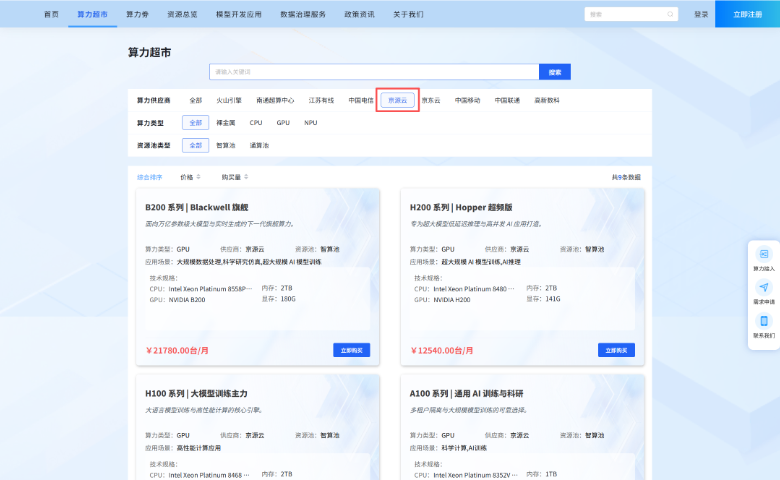The height and width of the screenshot is (480, 780).
Task: Sort results by 综合排序
Action: (x=150, y=177)
